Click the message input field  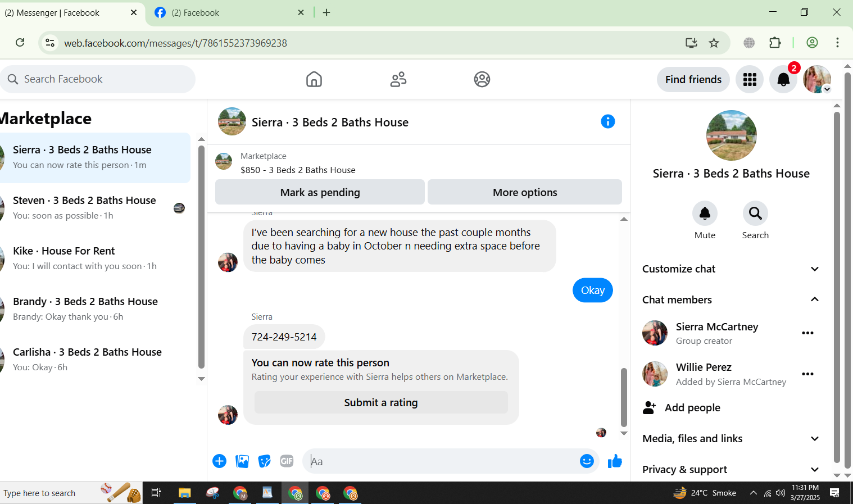click(x=441, y=461)
